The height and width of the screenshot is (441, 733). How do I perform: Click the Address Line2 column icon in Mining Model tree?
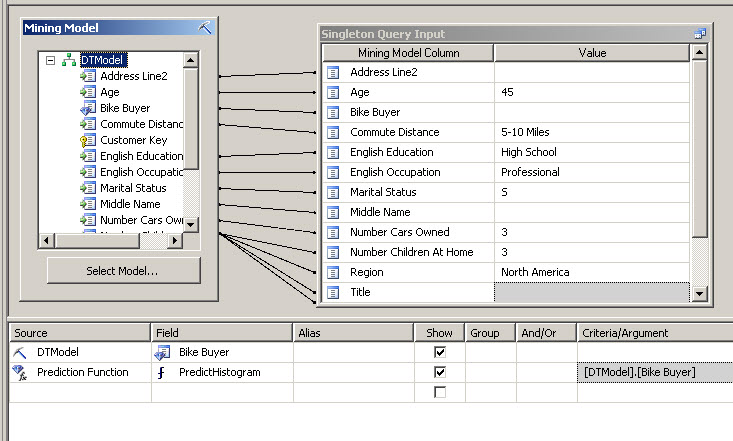(x=88, y=76)
